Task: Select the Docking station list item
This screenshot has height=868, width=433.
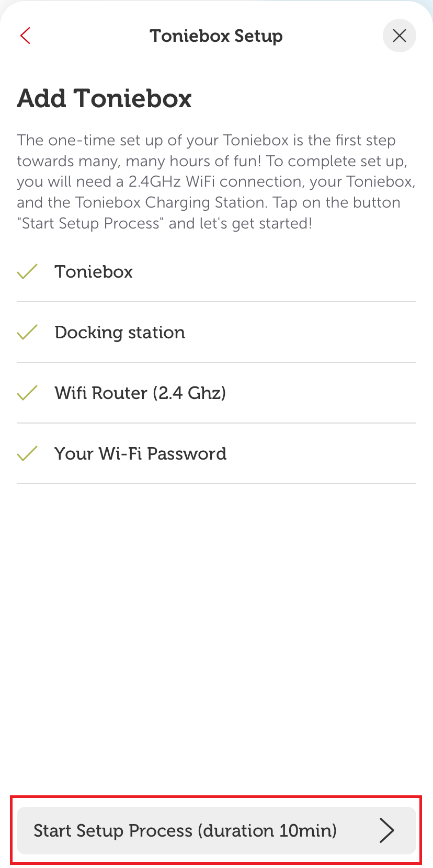Action: [120, 333]
